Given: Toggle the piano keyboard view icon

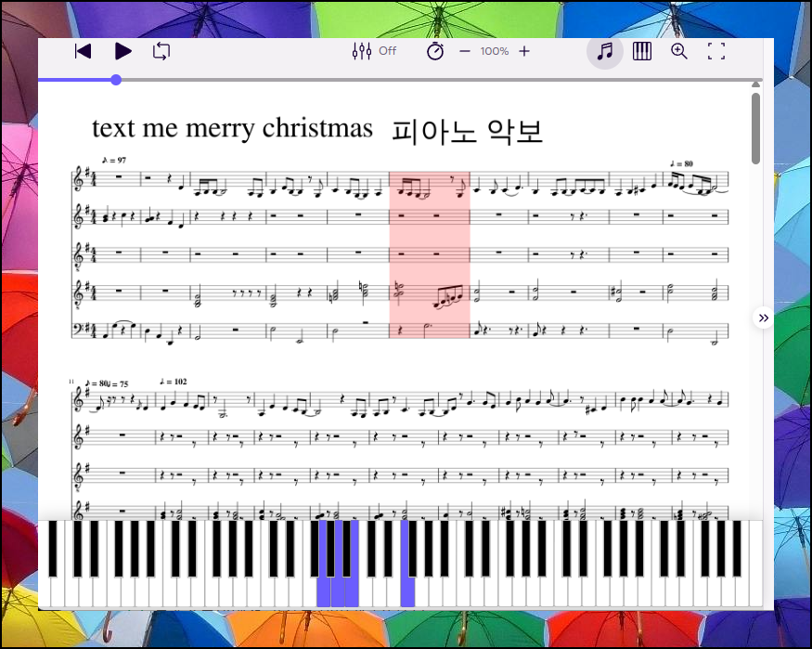Looking at the screenshot, I should point(641,51).
